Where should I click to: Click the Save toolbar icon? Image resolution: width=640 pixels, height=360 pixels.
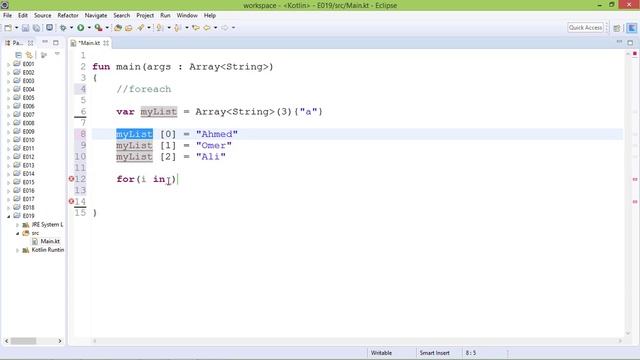coord(25,28)
